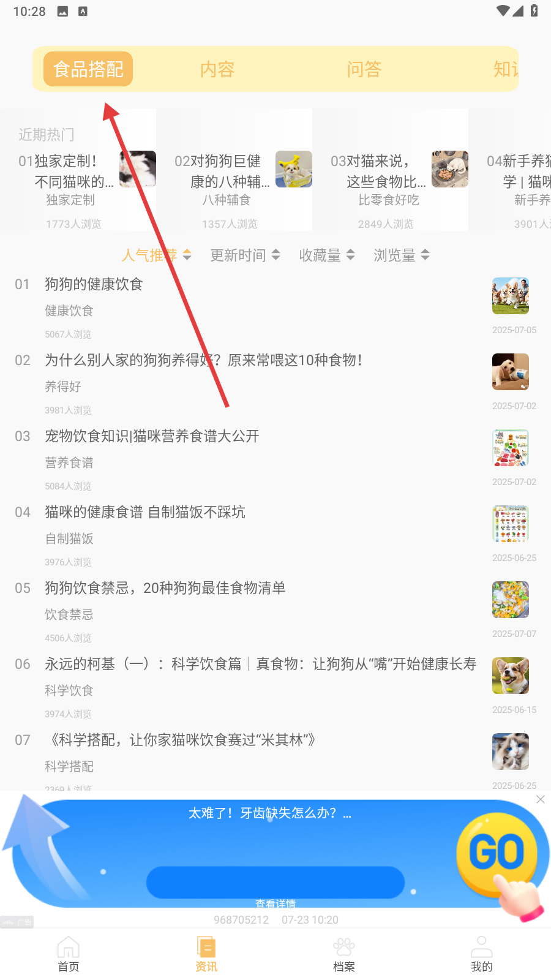Sort list by 浏览量
The width and height of the screenshot is (551, 980).
(402, 255)
